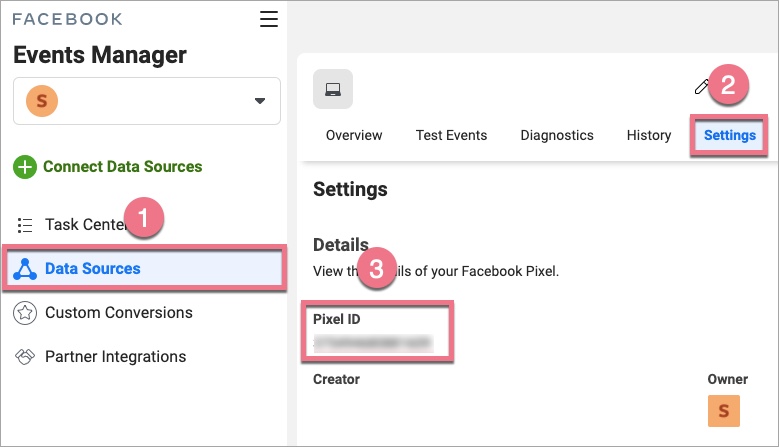Image resolution: width=779 pixels, height=447 pixels.
Task: Click the pixel laptop icon
Action: pyautogui.click(x=333, y=89)
